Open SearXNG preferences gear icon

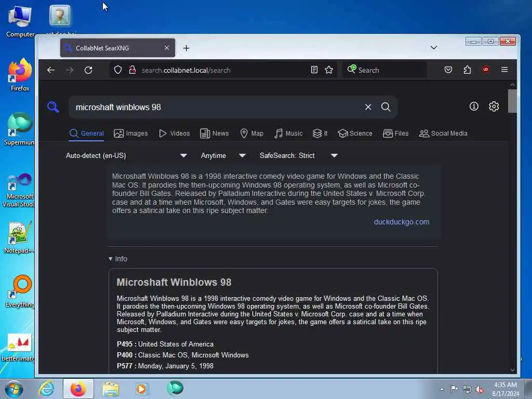pos(494,107)
